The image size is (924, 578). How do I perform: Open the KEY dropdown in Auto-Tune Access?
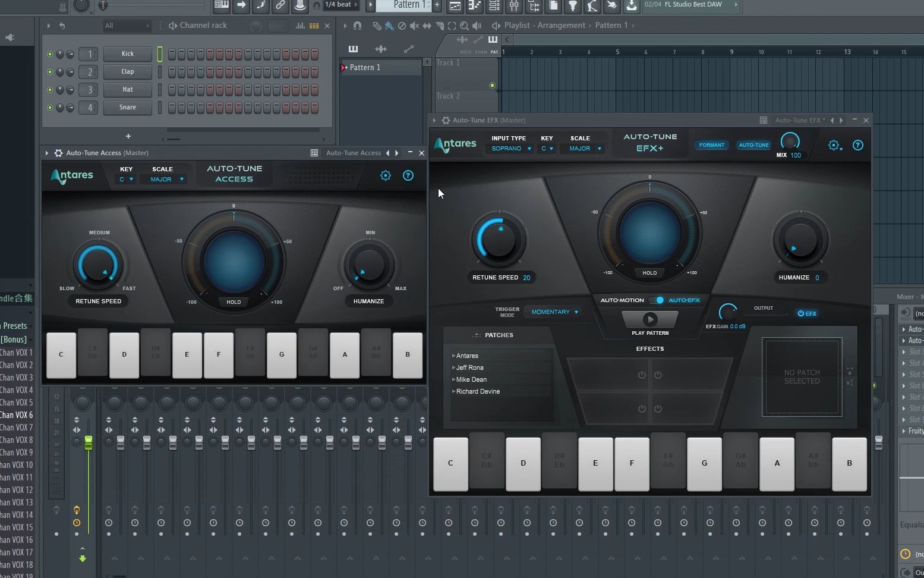coord(126,179)
